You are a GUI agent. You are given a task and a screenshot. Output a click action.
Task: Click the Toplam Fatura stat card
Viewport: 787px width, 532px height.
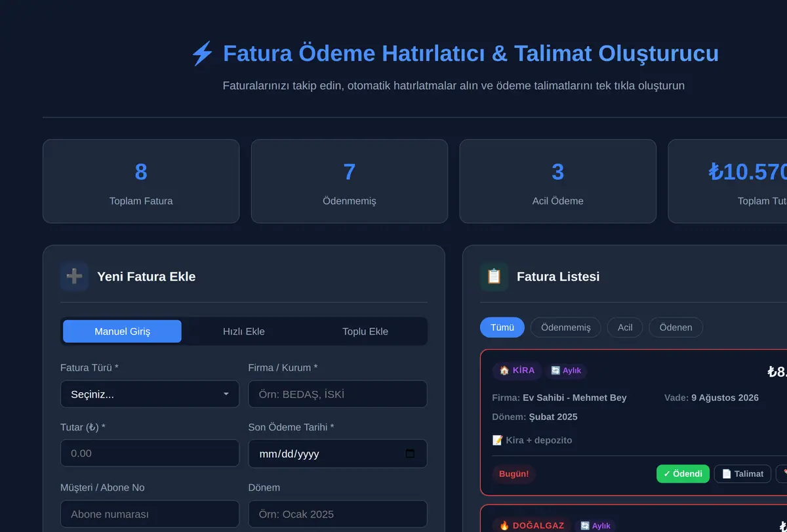pyautogui.click(x=141, y=181)
